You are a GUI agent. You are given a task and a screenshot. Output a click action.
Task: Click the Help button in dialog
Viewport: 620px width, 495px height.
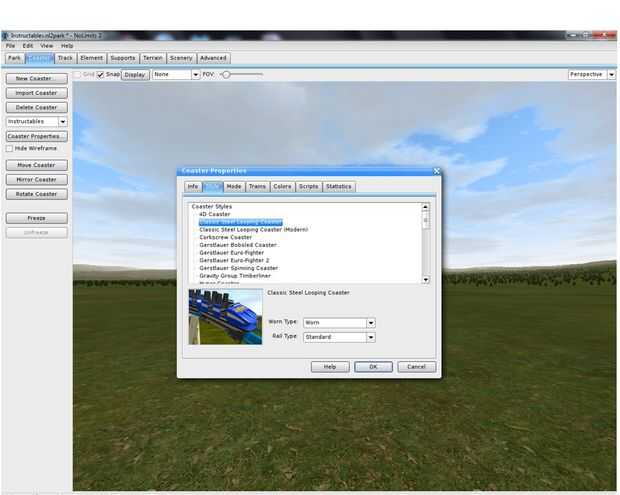click(x=330, y=367)
